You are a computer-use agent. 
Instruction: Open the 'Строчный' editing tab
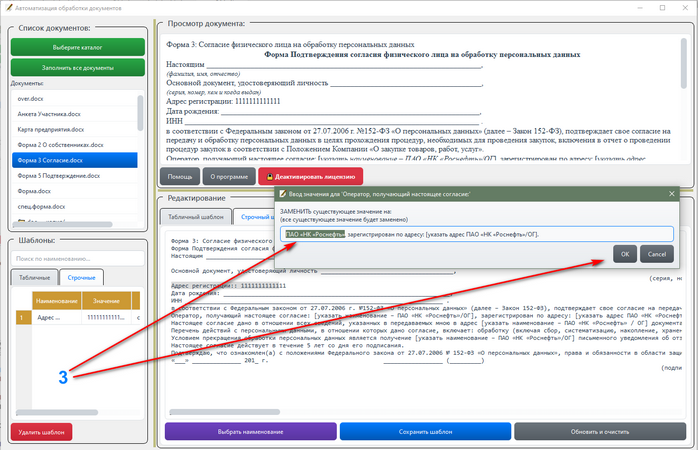click(x=255, y=217)
